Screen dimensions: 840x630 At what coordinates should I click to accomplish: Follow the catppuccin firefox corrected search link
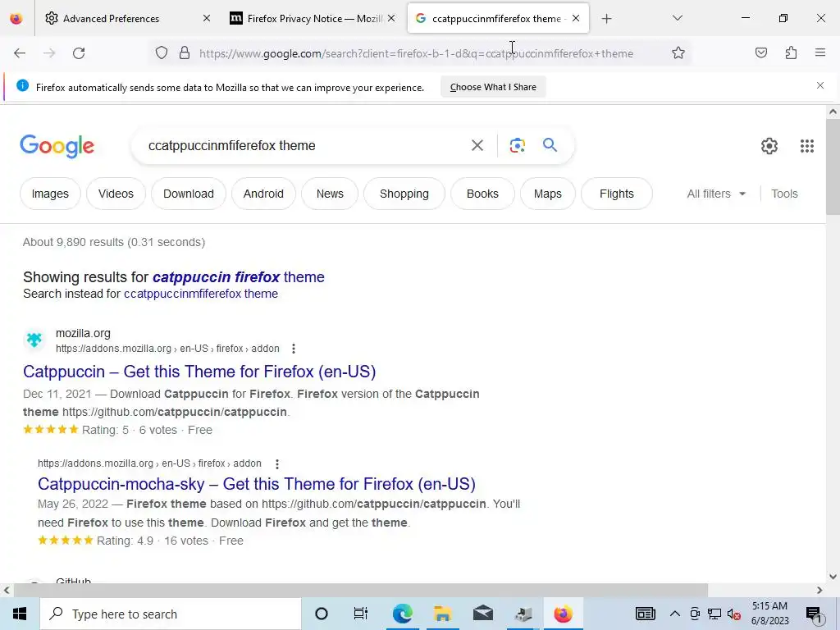[239, 277]
